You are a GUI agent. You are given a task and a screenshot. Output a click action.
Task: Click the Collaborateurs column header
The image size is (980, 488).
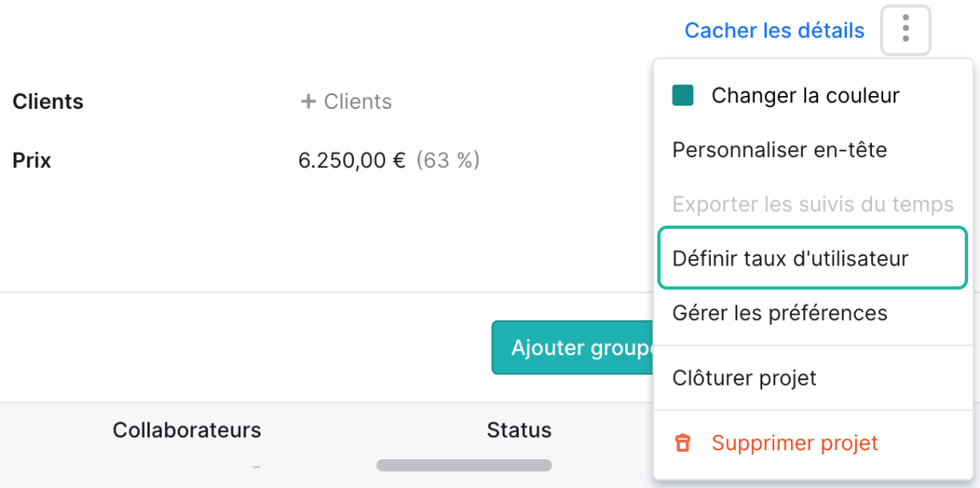click(187, 430)
